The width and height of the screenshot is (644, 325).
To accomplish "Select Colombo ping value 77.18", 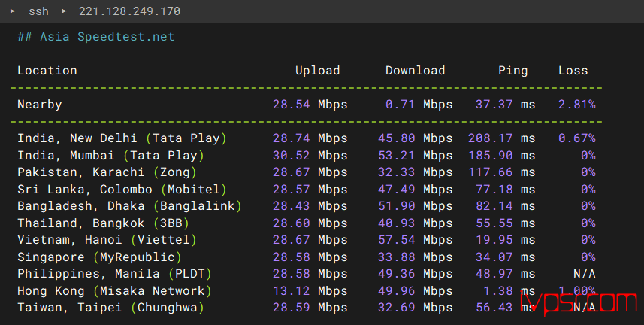I will click(494, 190).
